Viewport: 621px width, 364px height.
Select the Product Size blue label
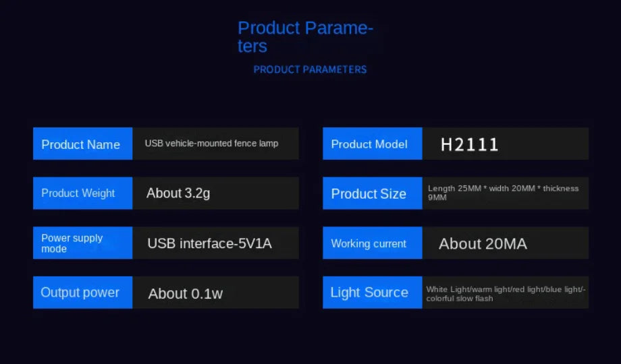click(x=373, y=193)
